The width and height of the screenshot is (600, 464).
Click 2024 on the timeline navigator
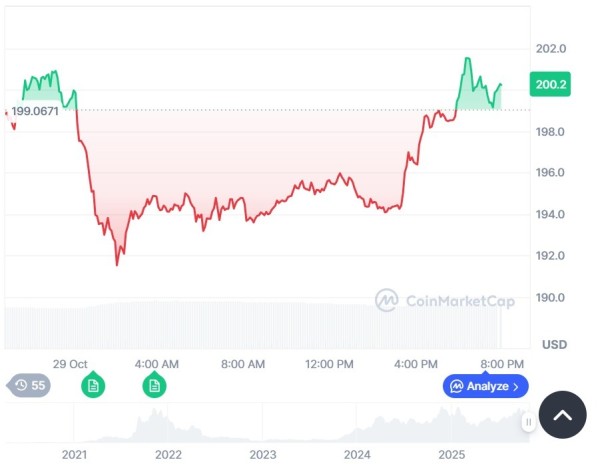coord(357,454)
